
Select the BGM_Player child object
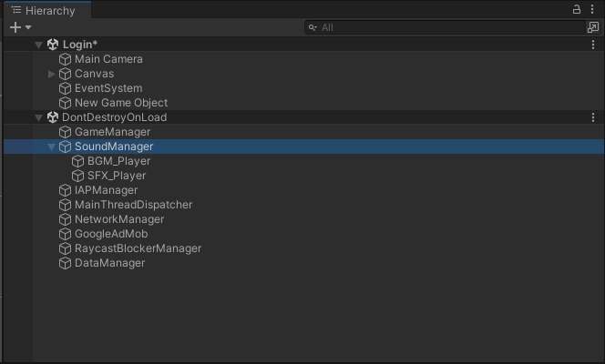click(x=118, y=161)
